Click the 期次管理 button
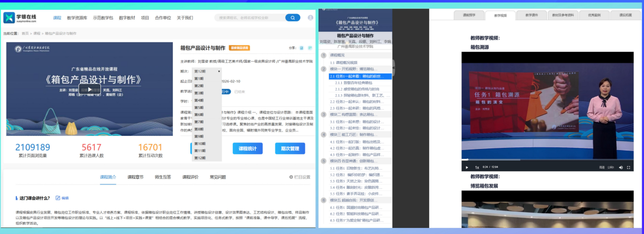The height and width of the screenshot is (234, 644). (290, 148)
